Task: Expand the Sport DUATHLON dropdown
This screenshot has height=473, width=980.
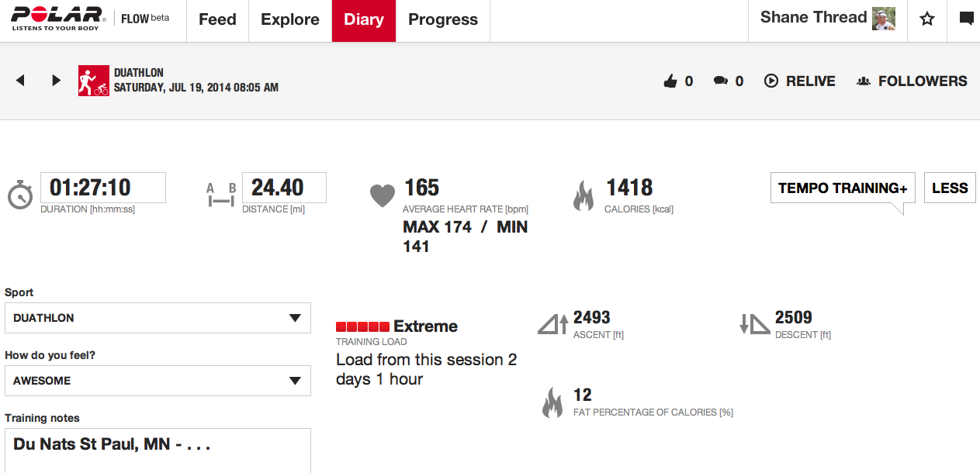Action: pyautogui.click(x=158, y=318)
